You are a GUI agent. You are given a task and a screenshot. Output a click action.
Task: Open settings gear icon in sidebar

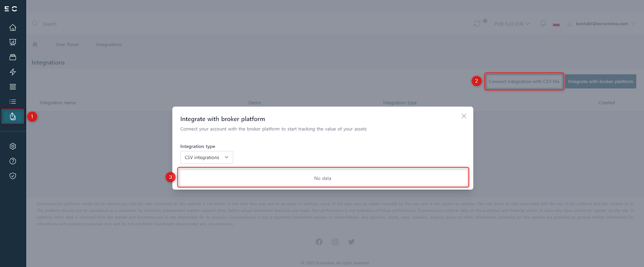(x=13, y=146)
